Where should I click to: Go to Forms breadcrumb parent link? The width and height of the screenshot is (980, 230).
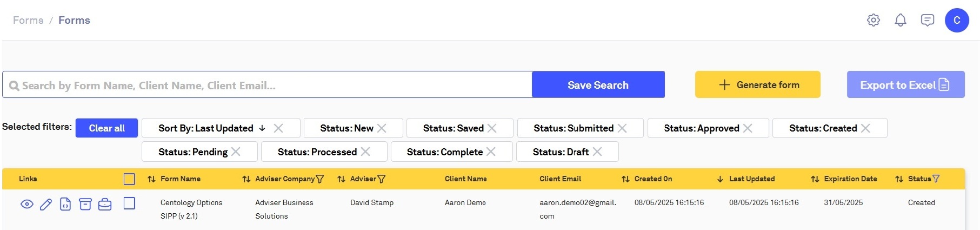28,20
